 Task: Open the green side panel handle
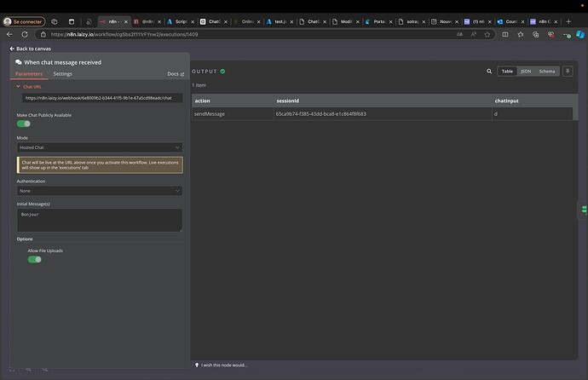[x=583, y=210]
